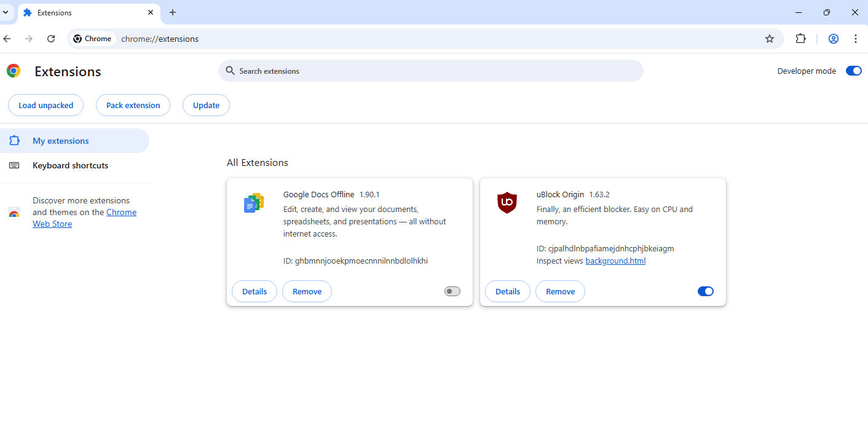Click the uBlock Origin shield icon
Image resolution: width=868 pixels, height=432 pixels.
(507, 203)
